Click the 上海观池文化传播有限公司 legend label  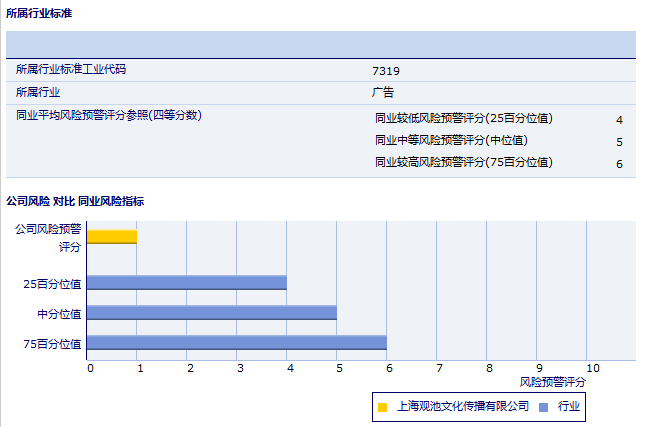tap(463, 406)
